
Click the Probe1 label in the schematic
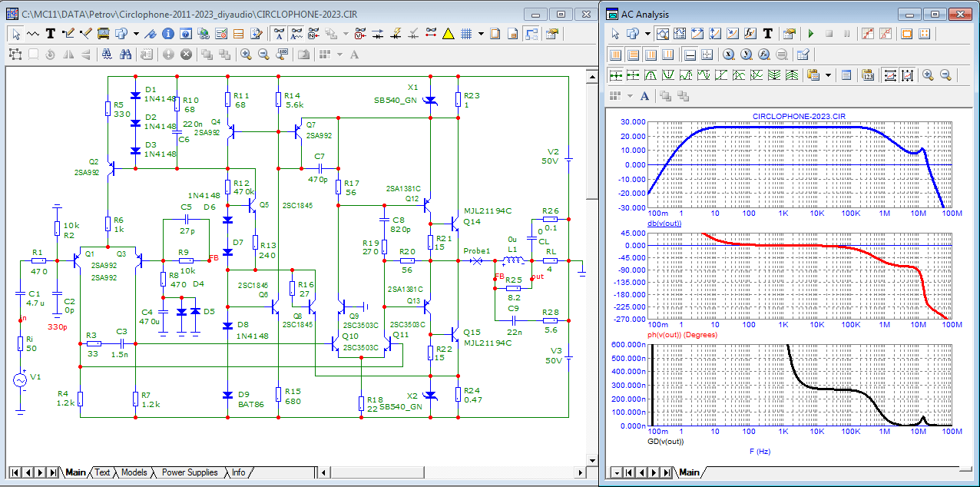477,251
